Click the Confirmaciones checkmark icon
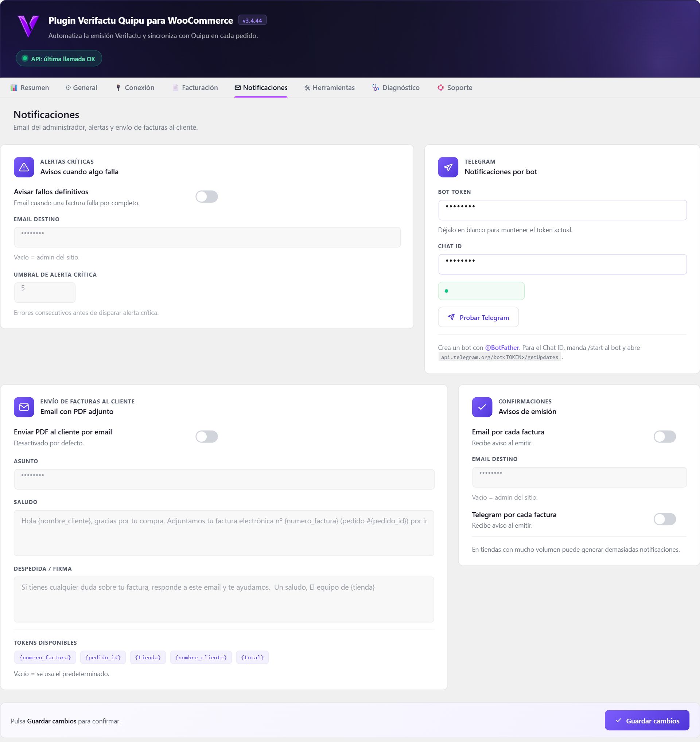The image size is (700, 742). tap(482, 407)
